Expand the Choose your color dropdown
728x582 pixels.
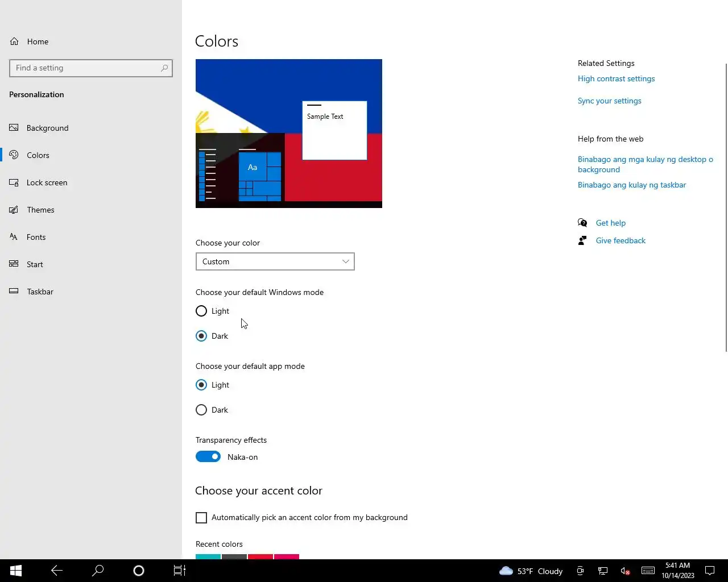pos(275,261)
